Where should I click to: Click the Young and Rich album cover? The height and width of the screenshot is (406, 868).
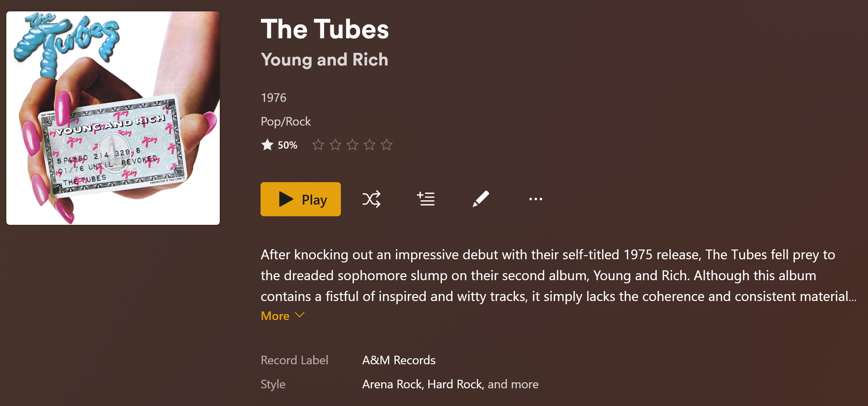[113, 118]
